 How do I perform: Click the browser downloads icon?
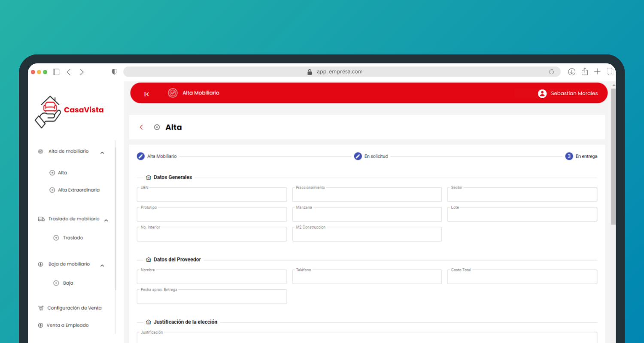(x=571, y=72)
